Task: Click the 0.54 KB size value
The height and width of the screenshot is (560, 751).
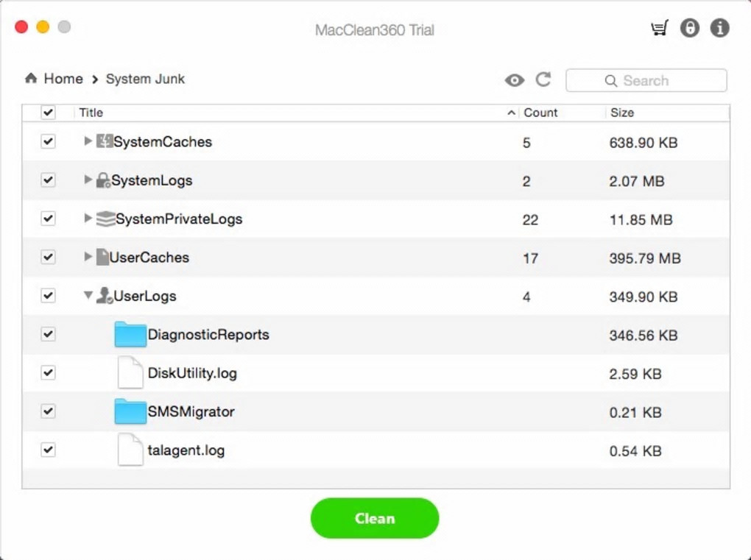Action: (x=635, y=451)
